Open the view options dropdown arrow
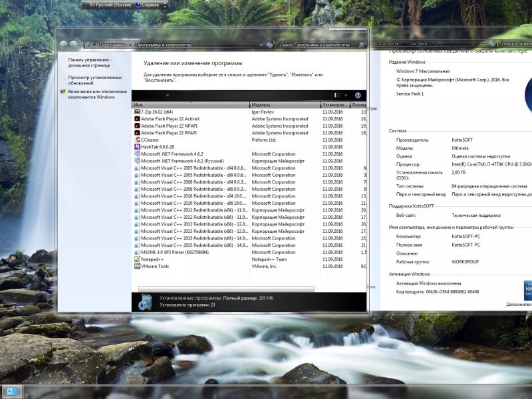 pos(346,95)
